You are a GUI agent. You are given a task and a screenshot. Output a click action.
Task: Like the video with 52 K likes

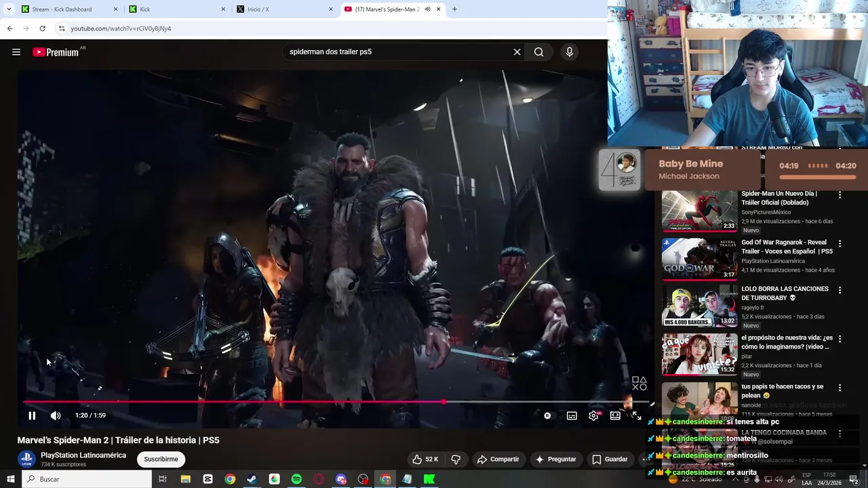coord(425,460)
